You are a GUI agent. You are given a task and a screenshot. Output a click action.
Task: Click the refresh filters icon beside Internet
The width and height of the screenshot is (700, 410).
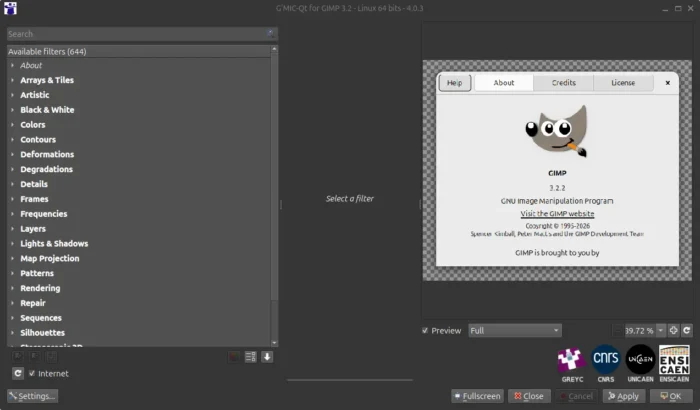point(17,373)
